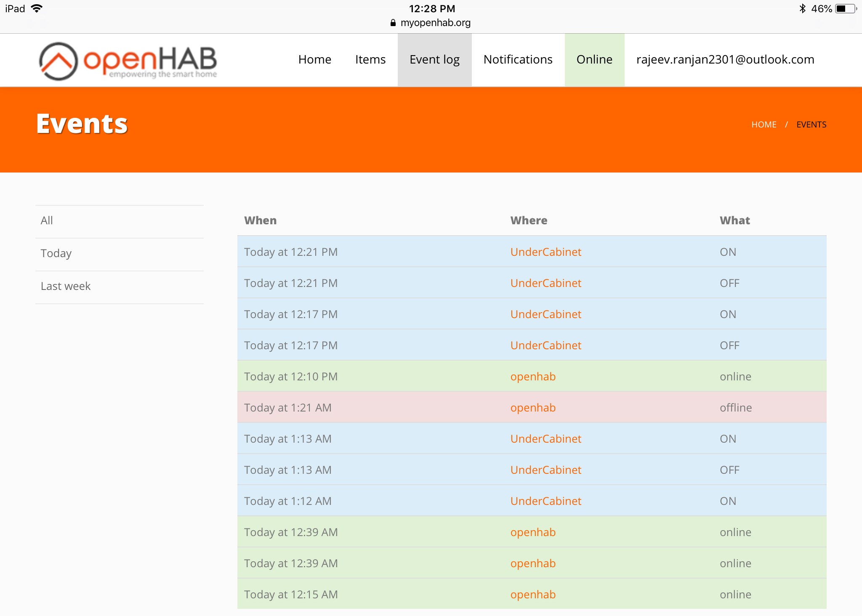Open the Items menu item
862x616 pixels.
coord(370,60)
